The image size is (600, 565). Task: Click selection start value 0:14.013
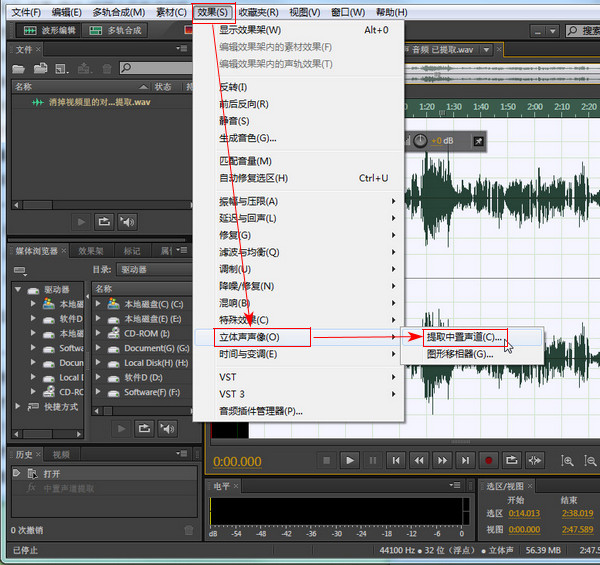click(x=524, y=513)
